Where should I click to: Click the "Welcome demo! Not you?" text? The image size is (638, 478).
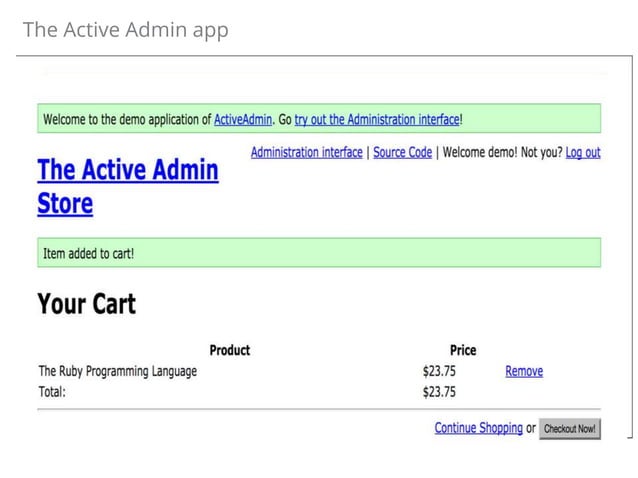coord(501,153)
